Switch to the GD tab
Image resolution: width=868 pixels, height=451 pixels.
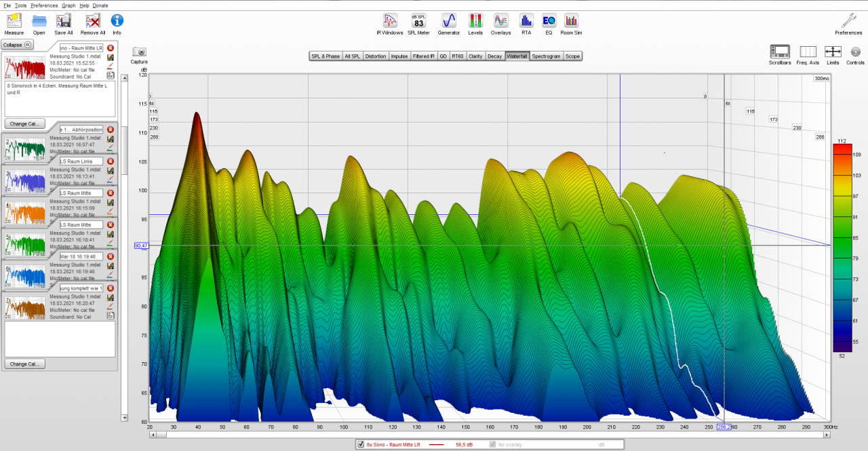point(443,56)
